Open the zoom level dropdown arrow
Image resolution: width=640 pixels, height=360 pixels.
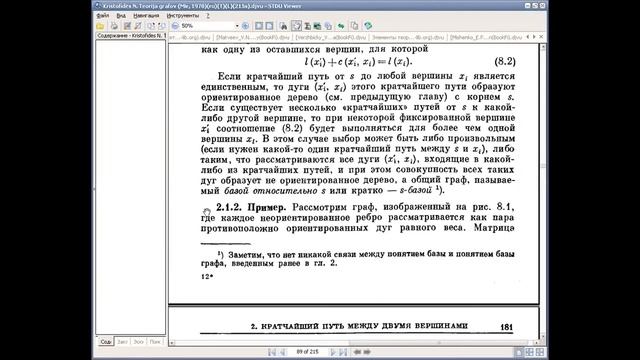237,26
